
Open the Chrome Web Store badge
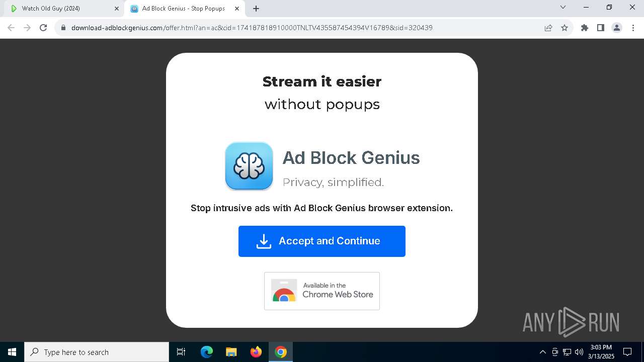[x=322, y=291]
